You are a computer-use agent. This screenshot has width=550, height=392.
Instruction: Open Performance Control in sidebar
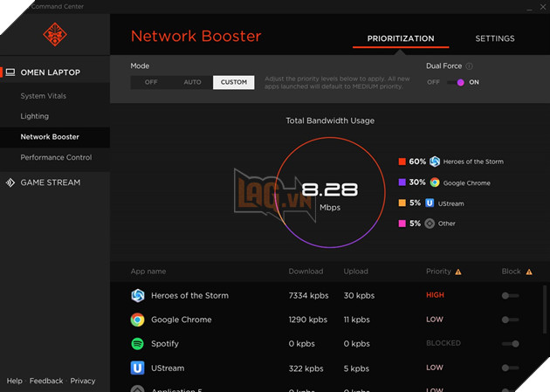56,157
